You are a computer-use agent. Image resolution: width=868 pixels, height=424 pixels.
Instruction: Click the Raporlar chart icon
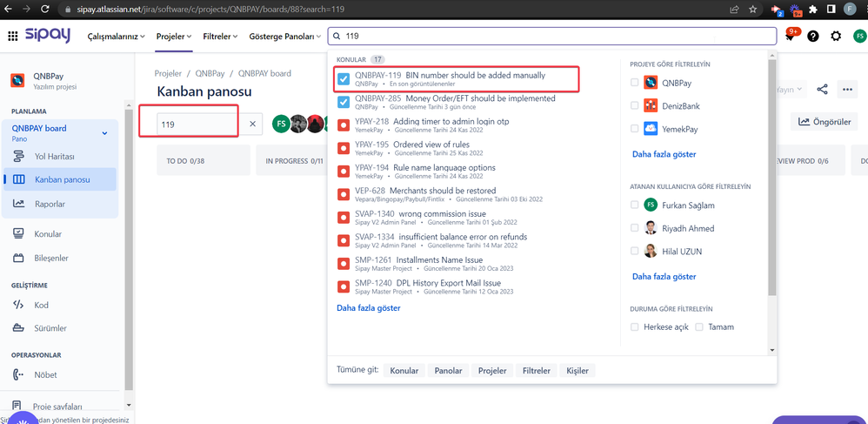coord(18,204)
